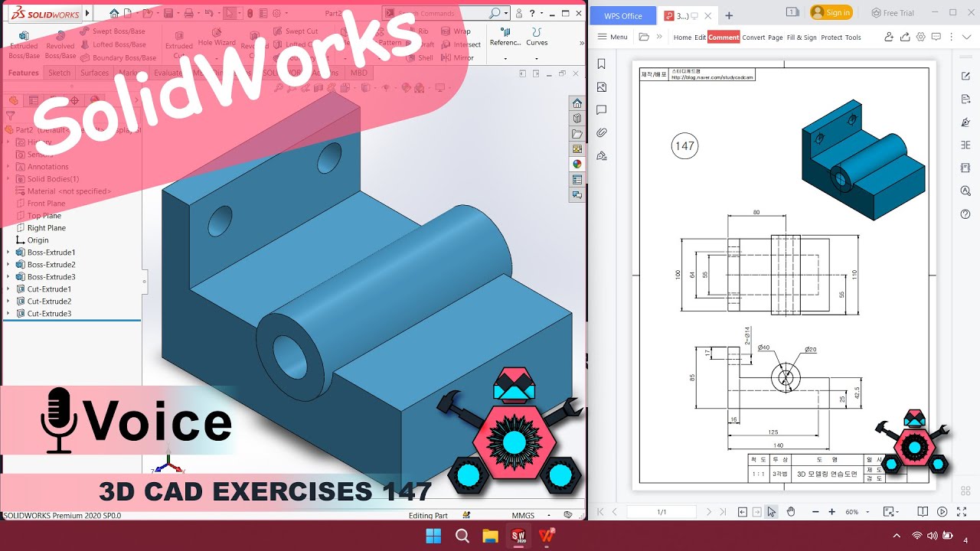Click page number field 1/1
This screenshot has width=980, height=551.
(661, 511)
